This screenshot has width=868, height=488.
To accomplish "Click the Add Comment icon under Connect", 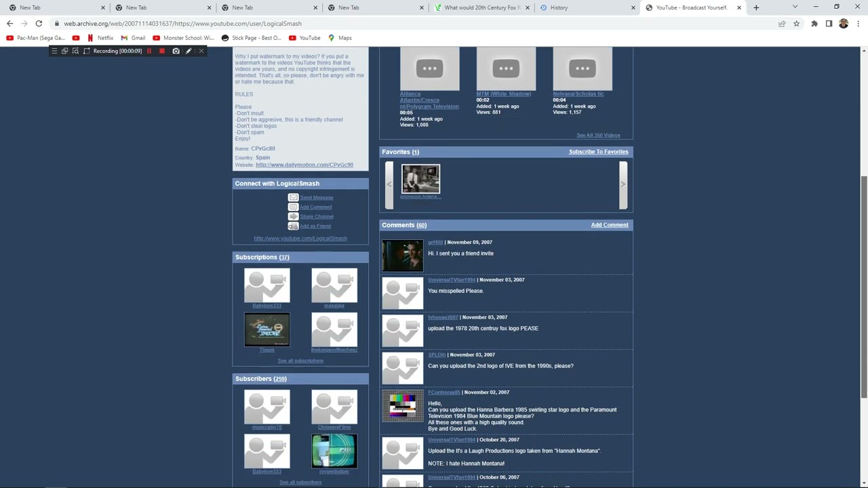I will 293,207.
